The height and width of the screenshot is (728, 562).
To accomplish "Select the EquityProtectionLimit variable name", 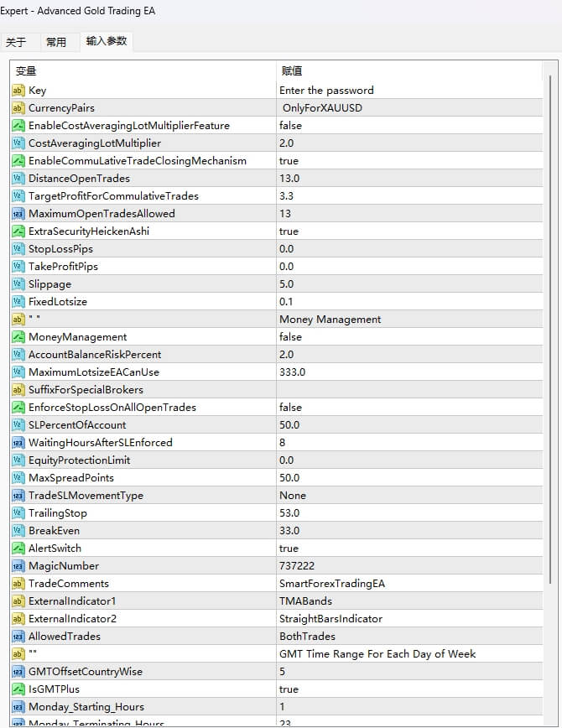I will point(80,460).
